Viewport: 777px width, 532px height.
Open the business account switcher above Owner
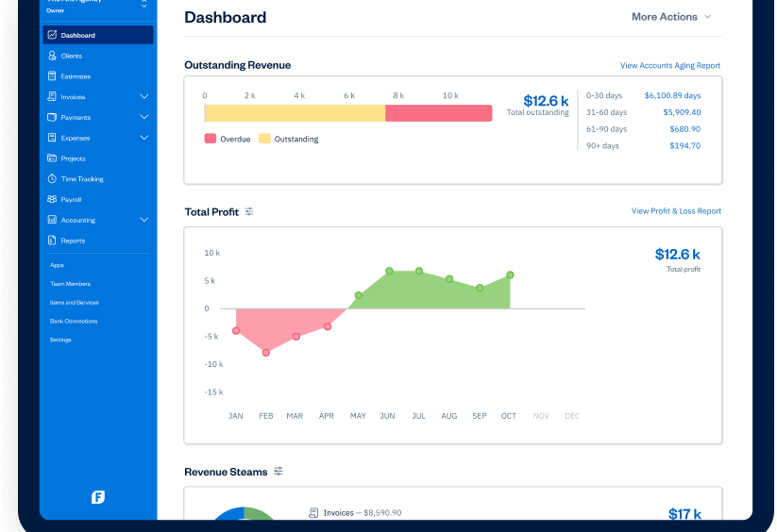point(144,4)
